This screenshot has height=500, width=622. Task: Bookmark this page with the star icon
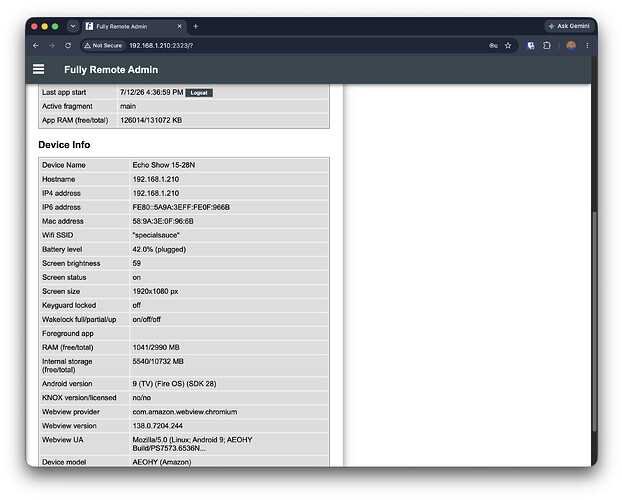508,46
